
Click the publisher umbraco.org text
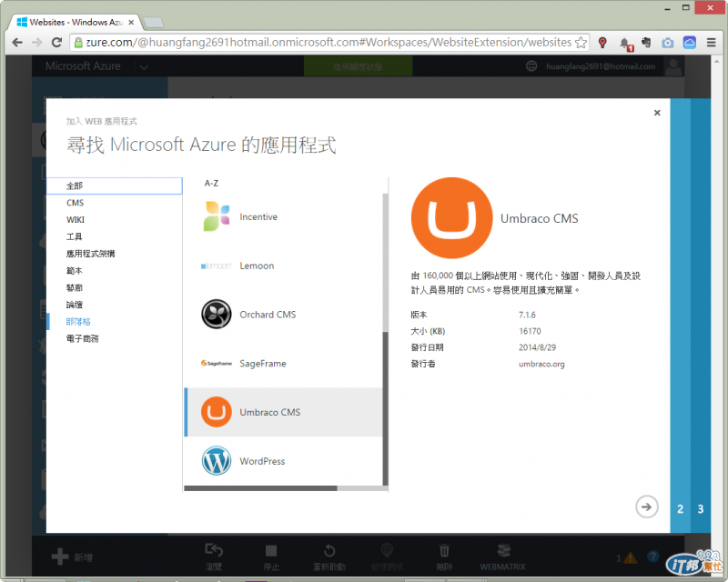click(541, 364)
